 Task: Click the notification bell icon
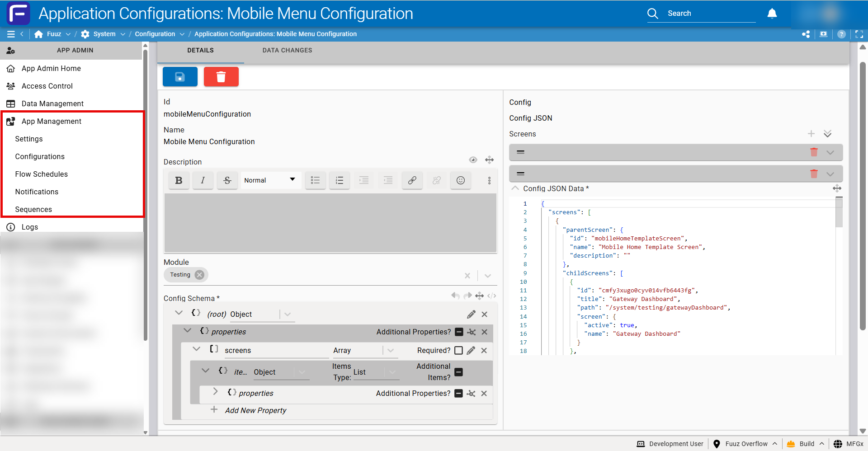click(772, 14)
